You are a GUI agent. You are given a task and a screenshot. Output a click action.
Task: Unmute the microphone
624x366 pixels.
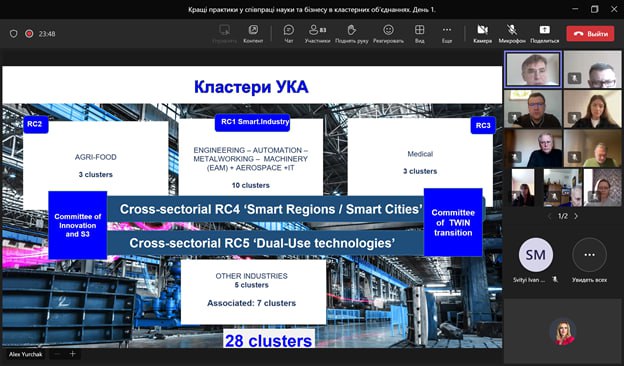pyautogui.click(x=512, y=33)
